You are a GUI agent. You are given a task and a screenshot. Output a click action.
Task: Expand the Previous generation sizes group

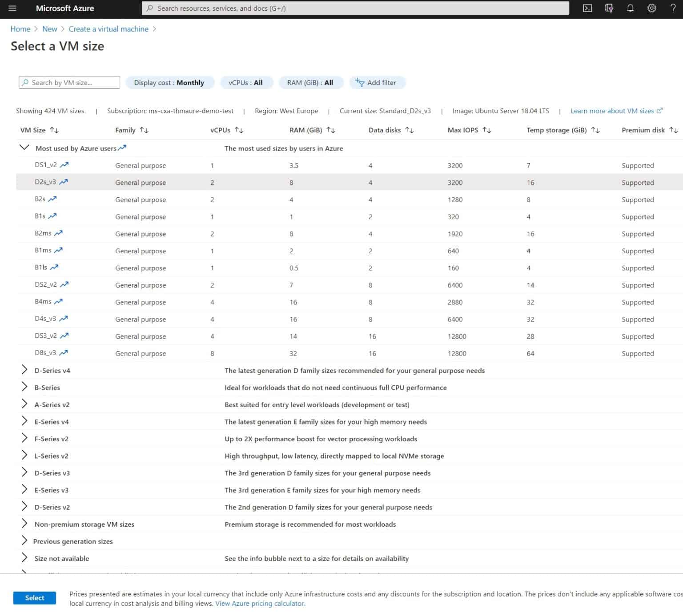(24, 540)
